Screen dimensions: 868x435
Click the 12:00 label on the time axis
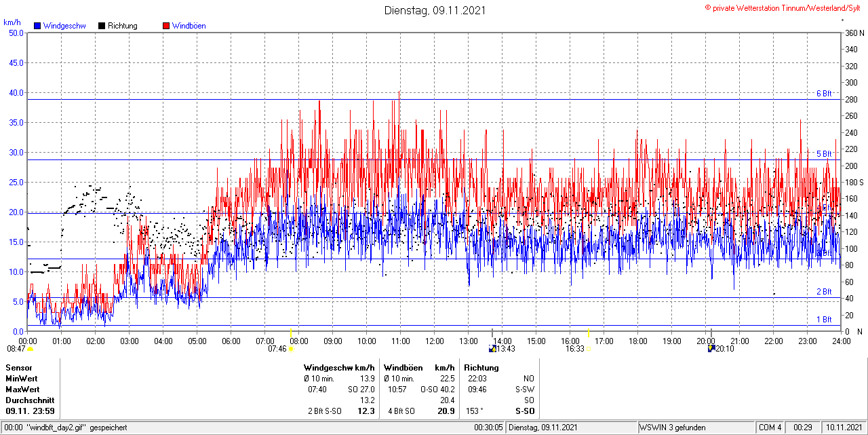click(x=434, y=341)
